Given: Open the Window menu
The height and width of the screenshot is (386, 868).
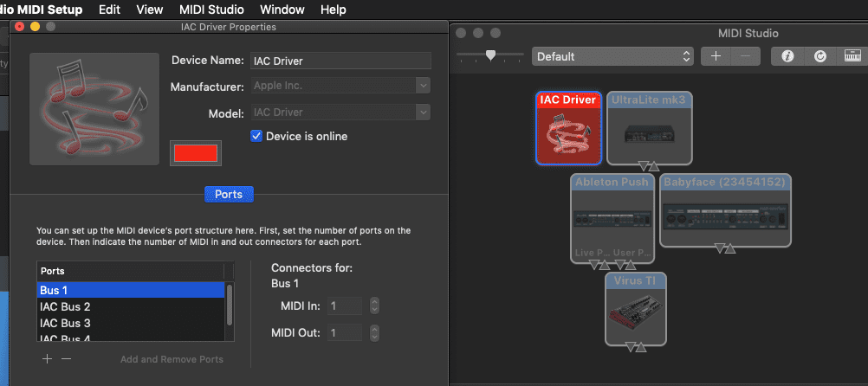Looking at the screenshot, I should point(282,10).
